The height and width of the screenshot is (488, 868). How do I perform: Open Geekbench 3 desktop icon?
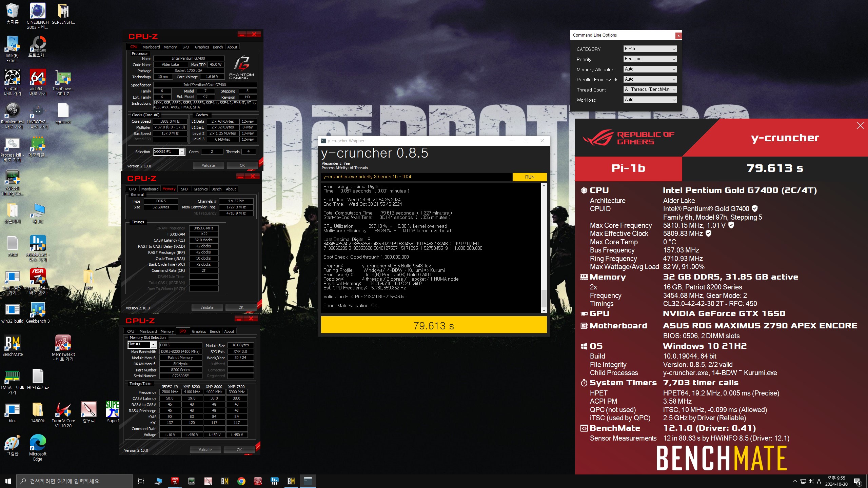(38, 312)
